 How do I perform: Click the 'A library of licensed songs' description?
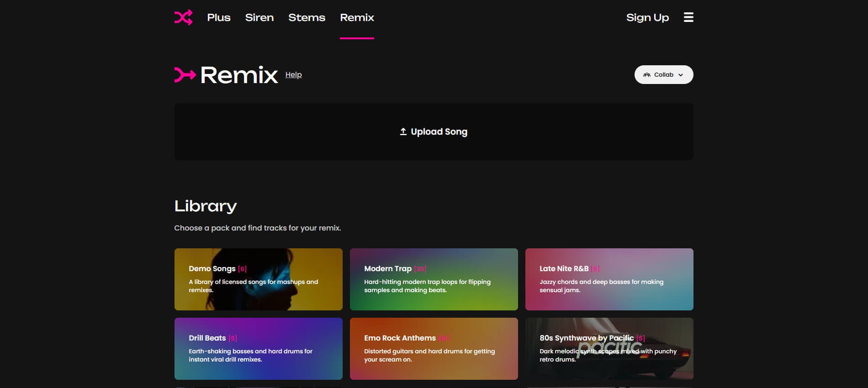click(254, 286)
